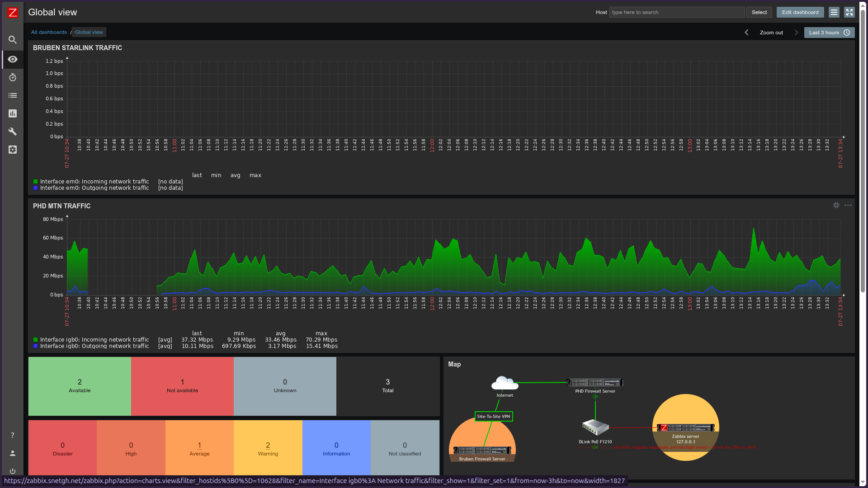The width and height of the screenshot is (868, 488).
Task: Click DLink PoE F1210 switch icon
Action: pyautogui.click(x=595, y=427)
